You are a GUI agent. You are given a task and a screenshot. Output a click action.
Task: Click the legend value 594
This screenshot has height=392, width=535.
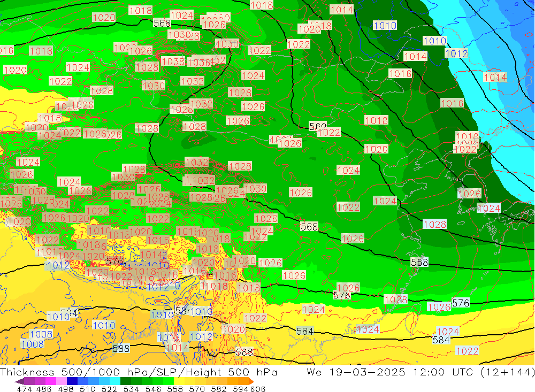tap(240, 389)
